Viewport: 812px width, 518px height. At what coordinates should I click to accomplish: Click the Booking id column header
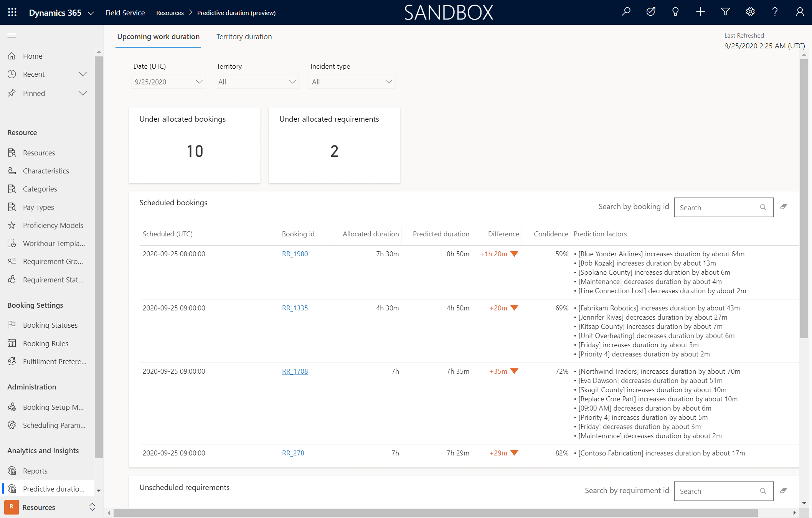298,234
